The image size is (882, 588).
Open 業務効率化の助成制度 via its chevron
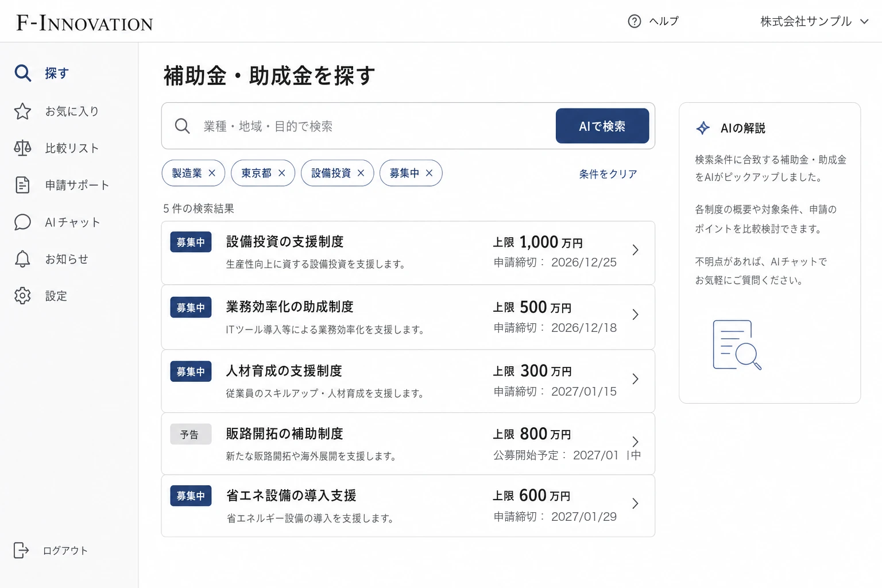pos(635,314)
